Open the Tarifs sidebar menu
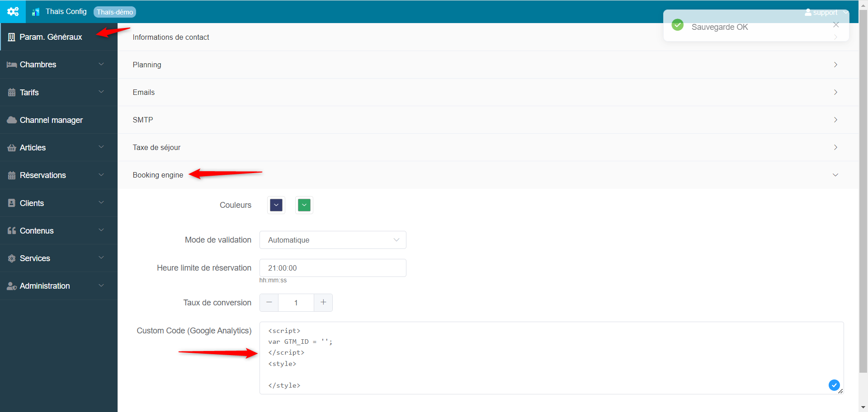 pyautogui.click(x=59, y=92)
